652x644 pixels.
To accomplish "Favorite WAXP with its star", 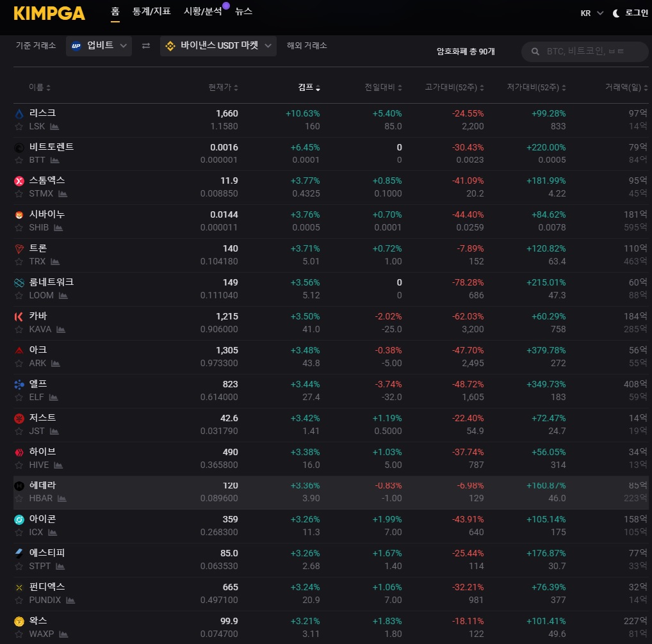I will 19,634.
